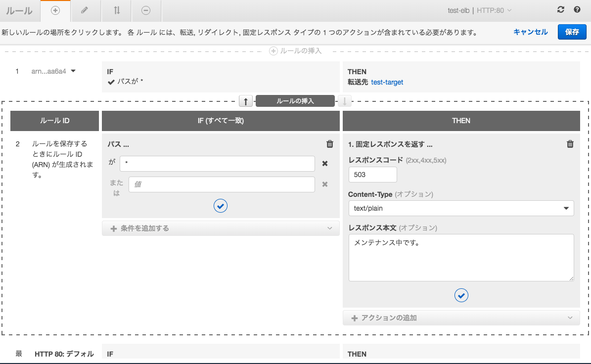Click the 1. 固定レスポンスを返す heading

click(390, 144)
